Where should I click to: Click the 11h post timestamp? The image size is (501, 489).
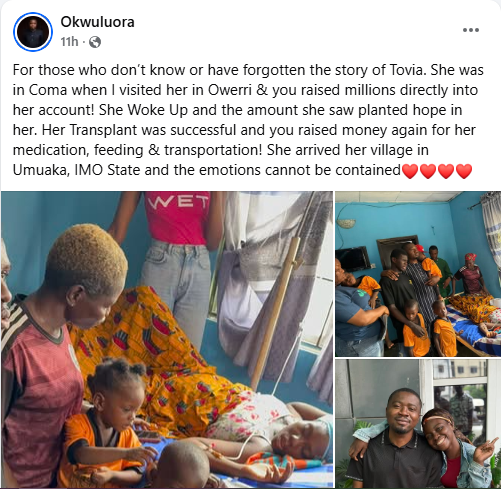click(x=69, y=42)
